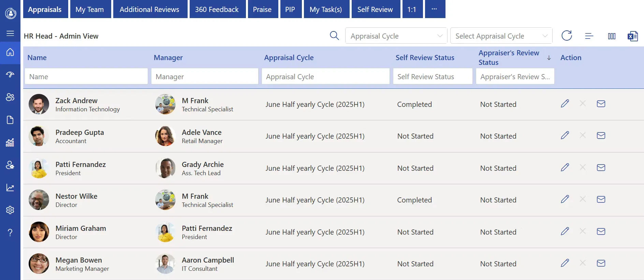Click the Manager filter field
644x280 pixels.
(205, 76)
